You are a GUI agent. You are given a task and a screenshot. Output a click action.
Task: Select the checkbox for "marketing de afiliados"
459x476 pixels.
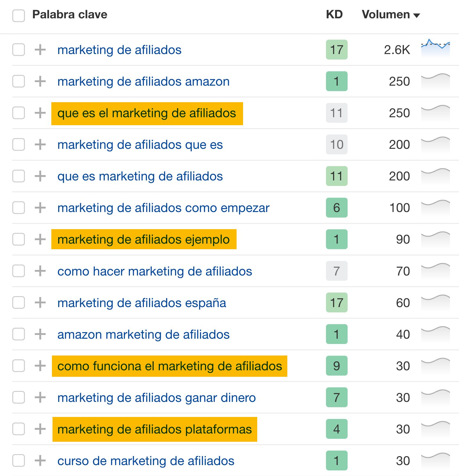18,50
